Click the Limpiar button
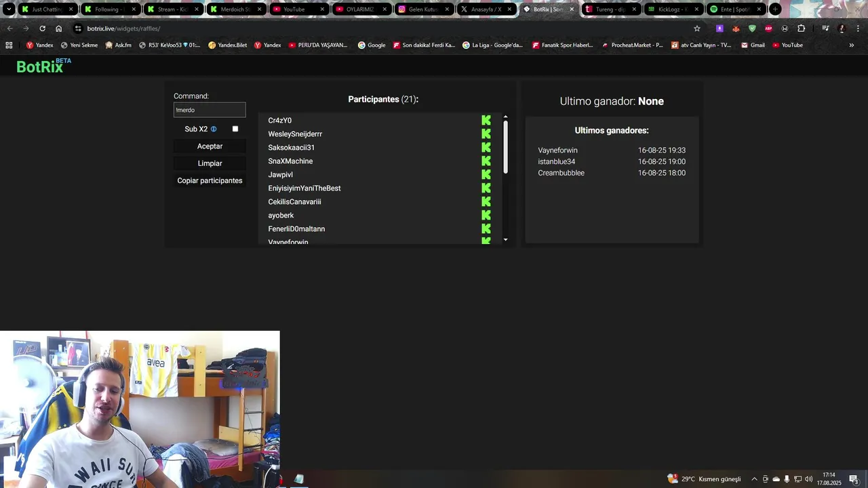This screenshot has height=488, width=868. pos(210,163)
